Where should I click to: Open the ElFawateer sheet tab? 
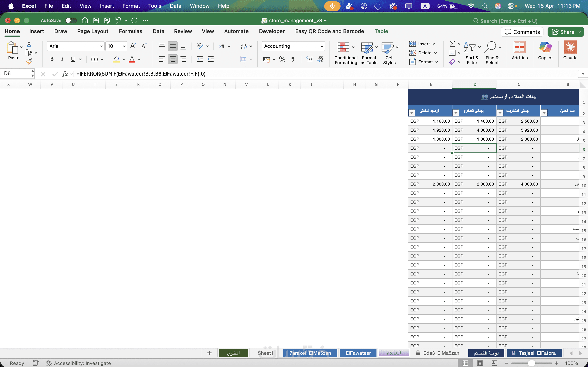(x=358, y=353)
